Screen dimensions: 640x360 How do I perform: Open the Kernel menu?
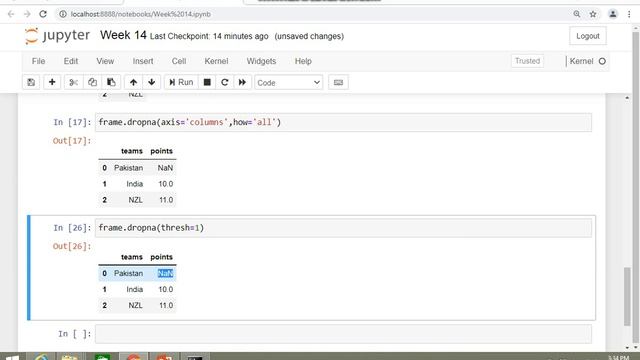tap(216, 61)
